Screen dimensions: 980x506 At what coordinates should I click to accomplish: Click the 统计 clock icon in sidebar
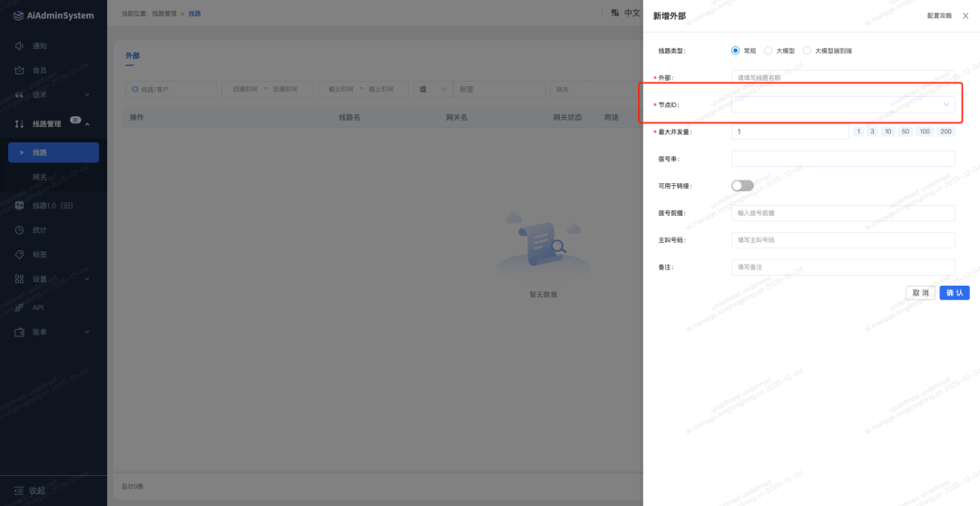19,230
